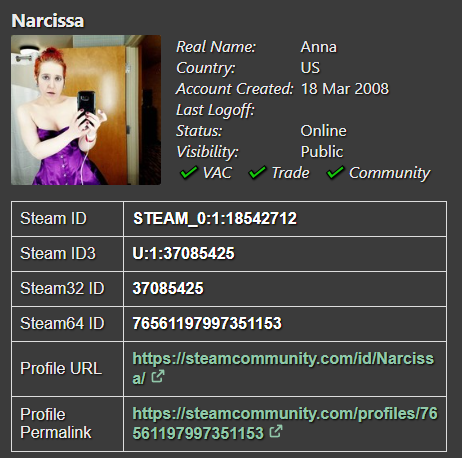Image resolution: width=462 pixels, height=458 pixels.
Task: Select the STEAM_0:1:18542712 Steam ID value
Action: point(215,219)
